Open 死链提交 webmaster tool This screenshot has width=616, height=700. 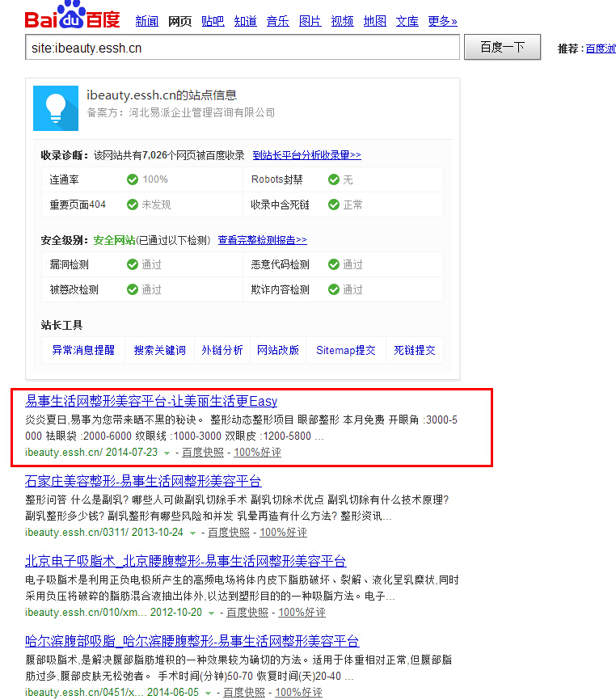click(x=414, y=350)
